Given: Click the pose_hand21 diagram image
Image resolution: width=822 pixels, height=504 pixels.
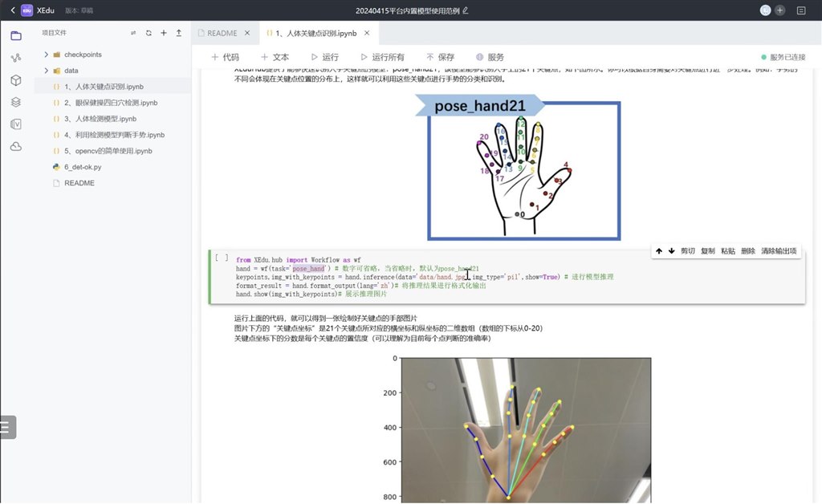Looking at the screenshot, I should click(519, 167).
